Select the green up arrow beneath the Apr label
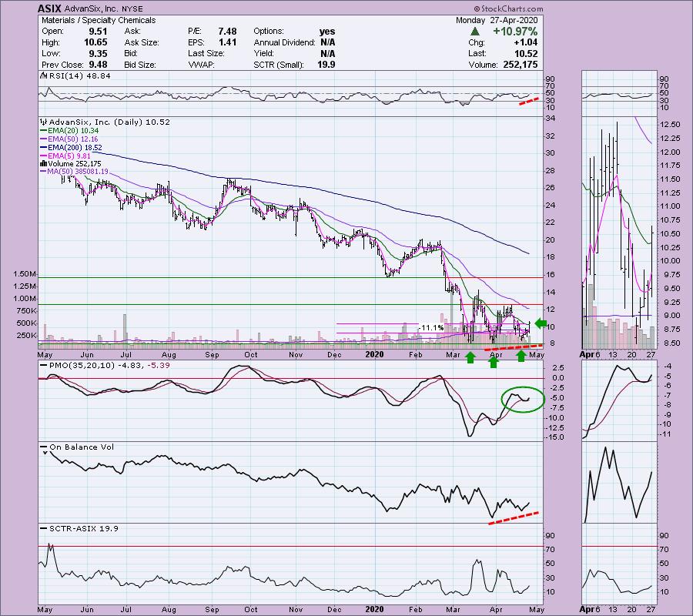The image size is (693, 616). coord(493,357)
